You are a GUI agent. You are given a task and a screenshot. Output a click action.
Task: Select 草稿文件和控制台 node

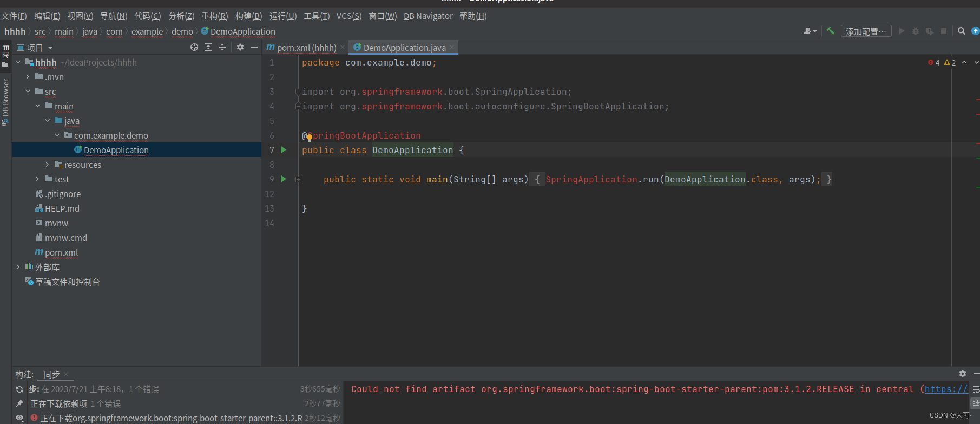[x=67, y=282]
